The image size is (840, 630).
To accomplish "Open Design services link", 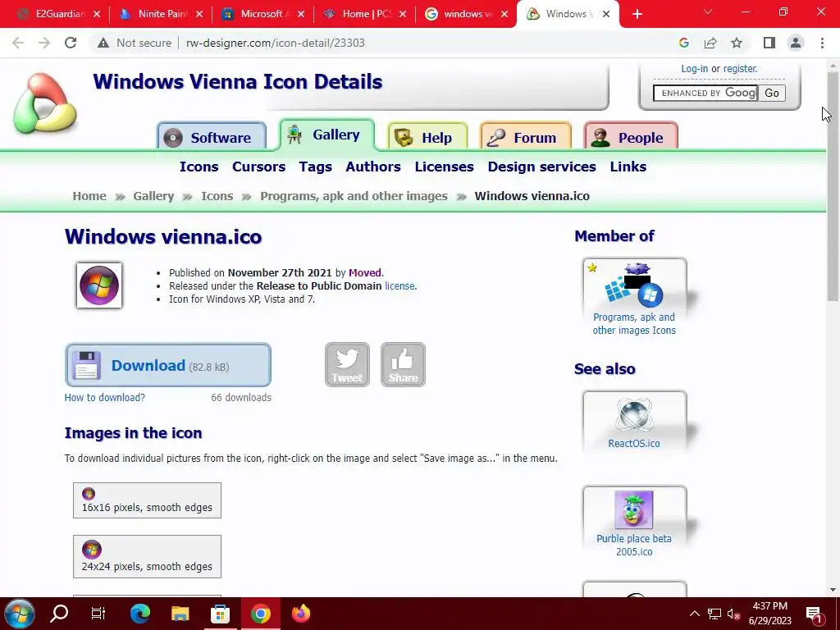I will coord(541,167).
